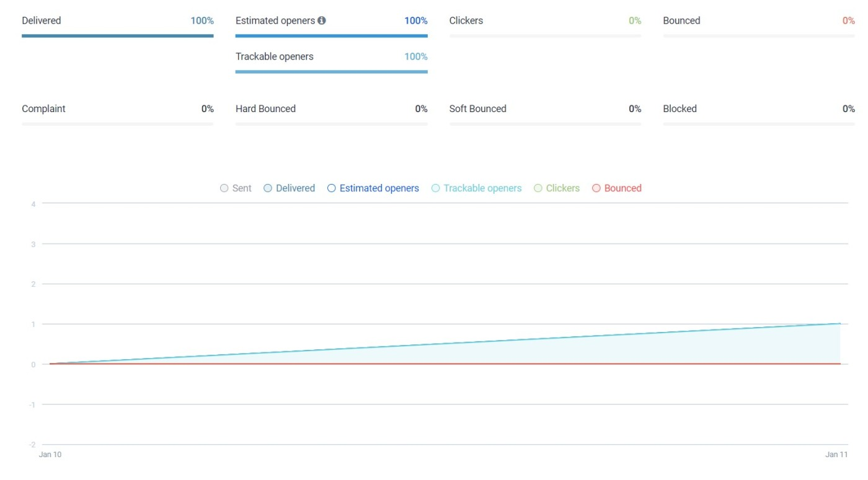Image resolution: width=868 pixels, height=480 pixels.
Task: Toggle the Sent series in chart legend
Action: (236, 188)
